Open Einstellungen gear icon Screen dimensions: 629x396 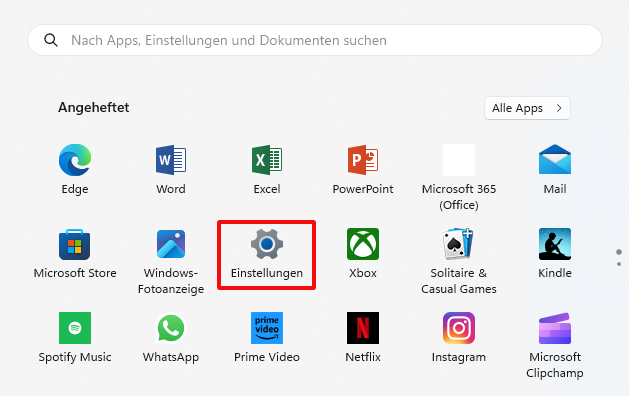(x=267, y=244)
